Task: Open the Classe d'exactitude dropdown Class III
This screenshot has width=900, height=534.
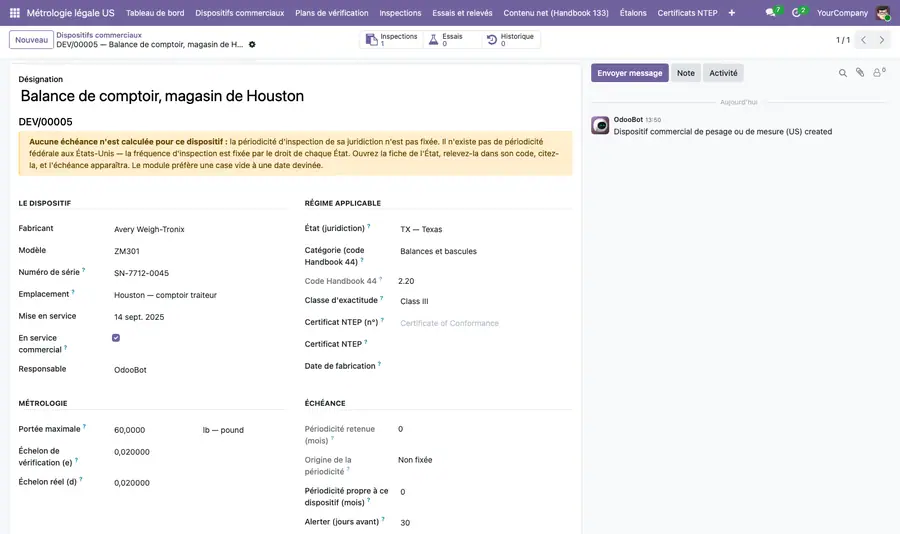Action: click(x=484, y=301)
